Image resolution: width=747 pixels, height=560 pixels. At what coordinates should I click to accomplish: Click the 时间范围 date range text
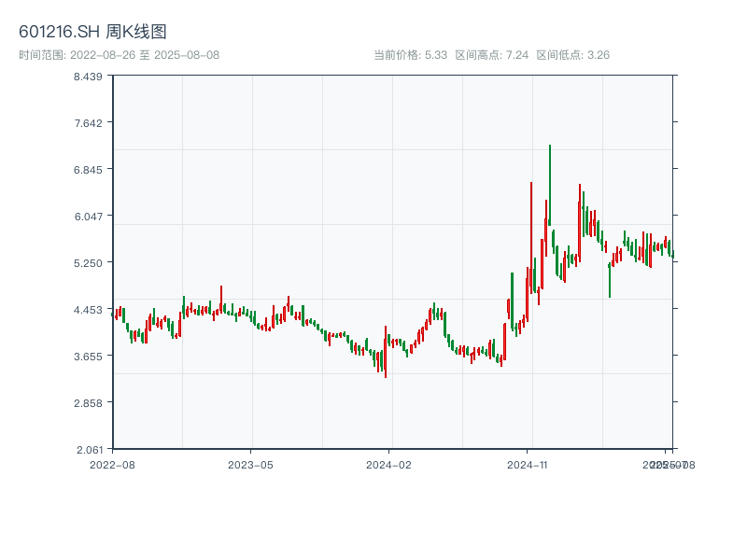119,55
